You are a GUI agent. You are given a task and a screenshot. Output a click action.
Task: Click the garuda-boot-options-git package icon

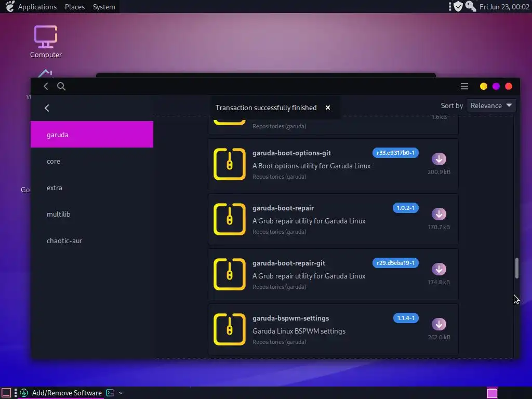coord(229,164)
